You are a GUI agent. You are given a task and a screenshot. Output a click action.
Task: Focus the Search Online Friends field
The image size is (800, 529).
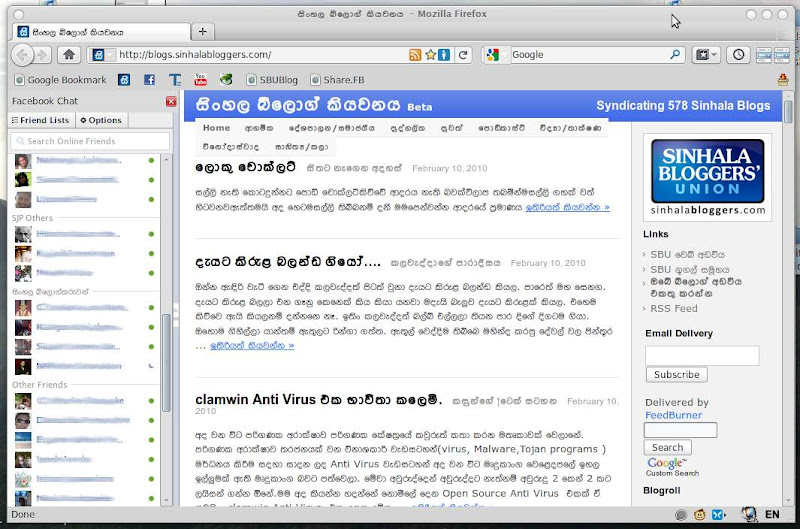click(x=90, y=141)
